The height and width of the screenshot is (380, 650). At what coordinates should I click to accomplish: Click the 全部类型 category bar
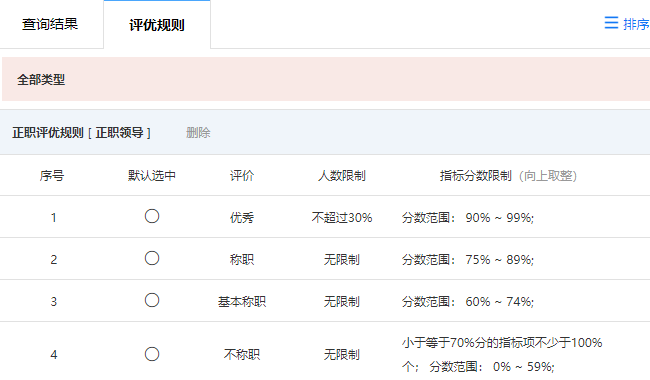coord(326,79)
